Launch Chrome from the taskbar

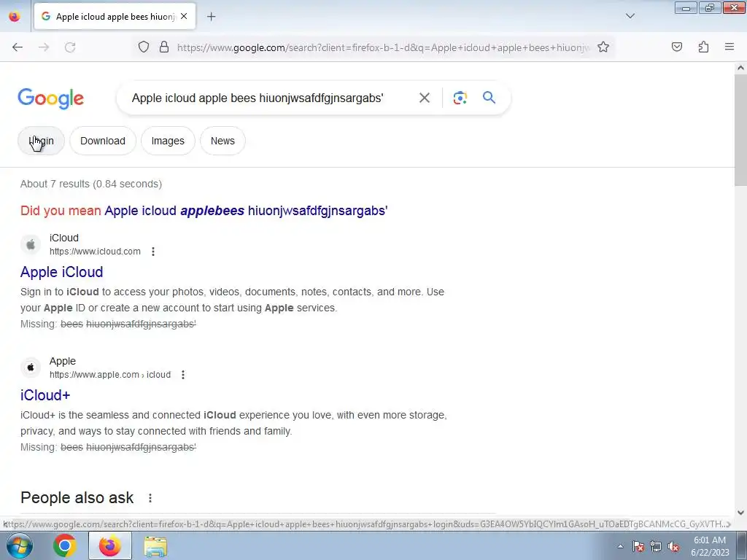(x=65, y=545)
